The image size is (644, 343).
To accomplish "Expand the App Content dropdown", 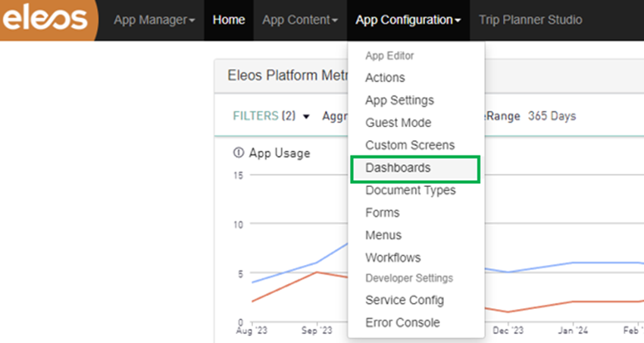I will coord(300,20).
